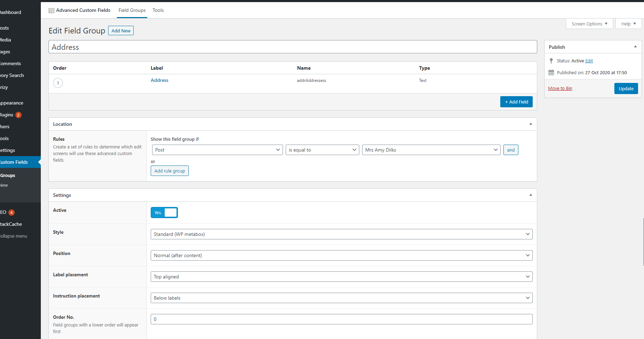644x339 pixels.
Task: Click the Add New submenu item in sidebar
Action: pos(20,185)
